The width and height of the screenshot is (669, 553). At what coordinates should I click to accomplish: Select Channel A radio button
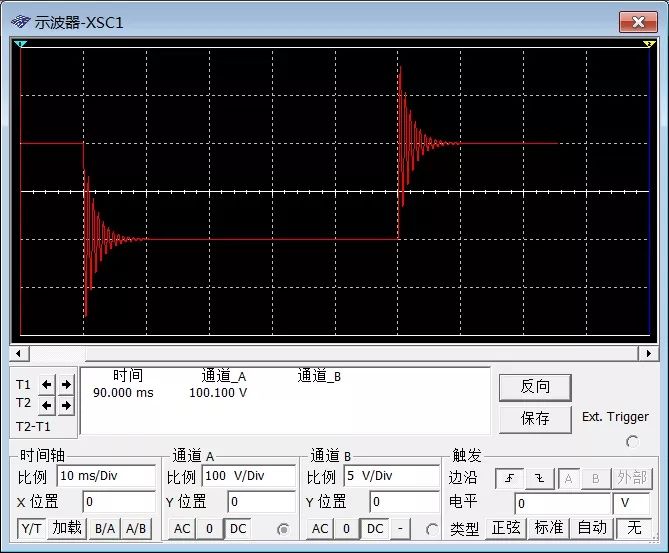click(283, 529)
